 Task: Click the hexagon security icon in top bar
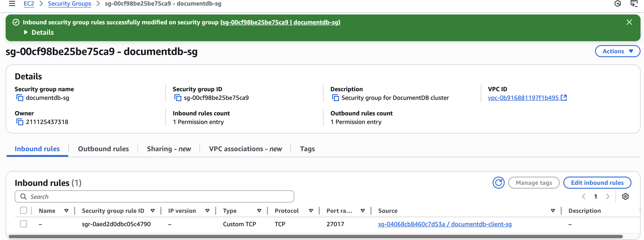pyautogui.click(x=617, y=4)
